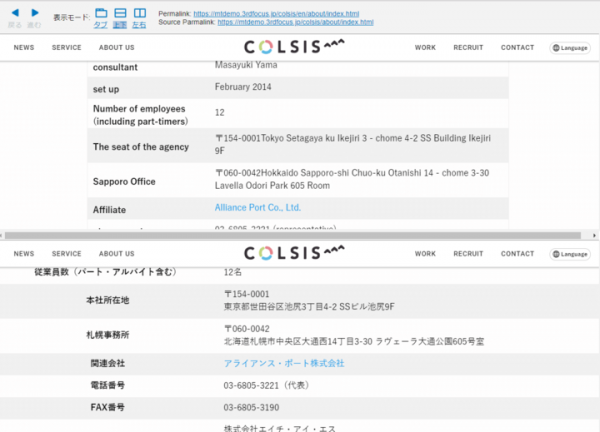Click the '03-6805-3190' FAX number
This screenshot has height=432, width=600.
[251, 408]
